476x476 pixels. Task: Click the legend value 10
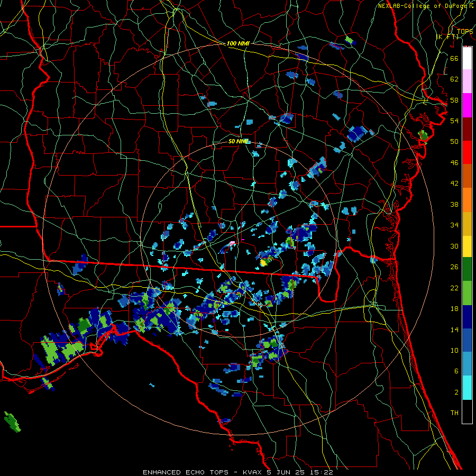tap(454, 350)
